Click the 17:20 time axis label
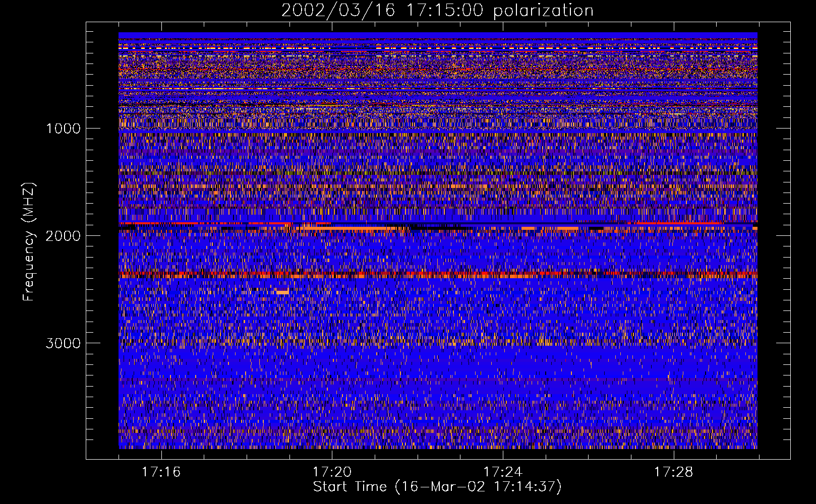Image resolution: width=816 pixels, height=504 pixels. [x=332, y=472]
